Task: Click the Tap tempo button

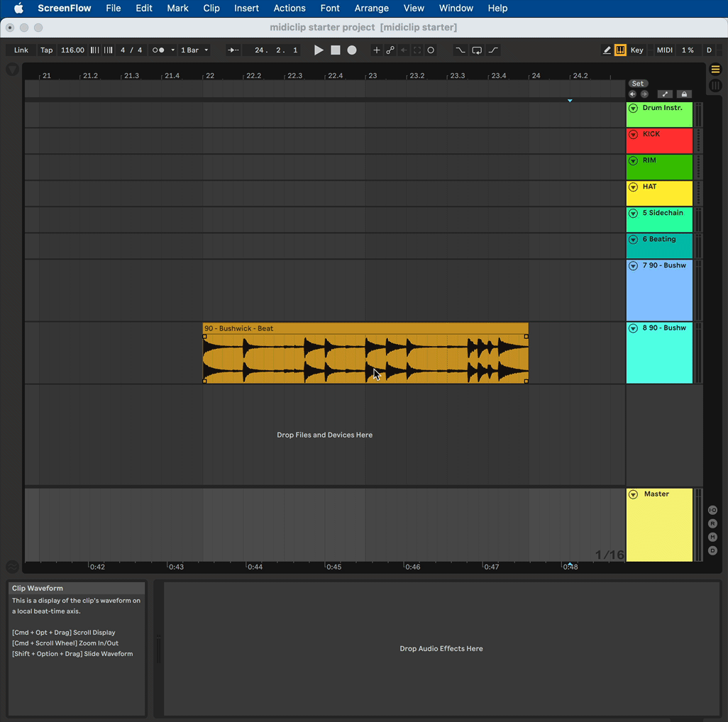Action: (x=46, y=50)
